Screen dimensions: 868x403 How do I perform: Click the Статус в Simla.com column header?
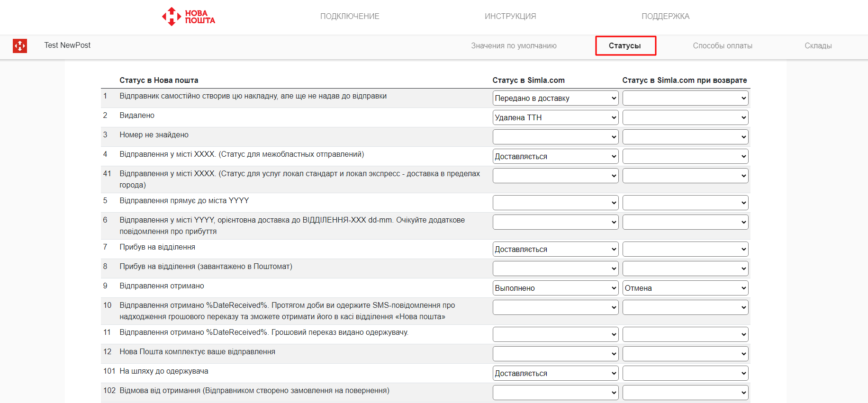pos(528,81)
